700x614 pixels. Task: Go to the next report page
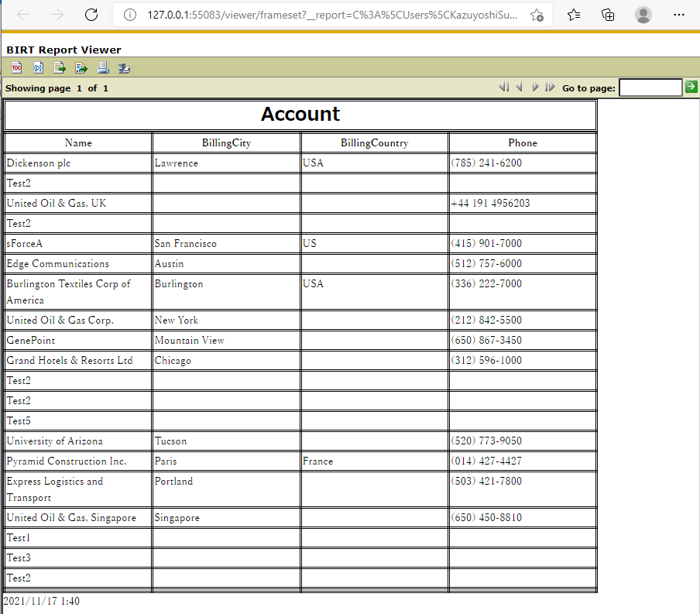(x=535, y=87)
